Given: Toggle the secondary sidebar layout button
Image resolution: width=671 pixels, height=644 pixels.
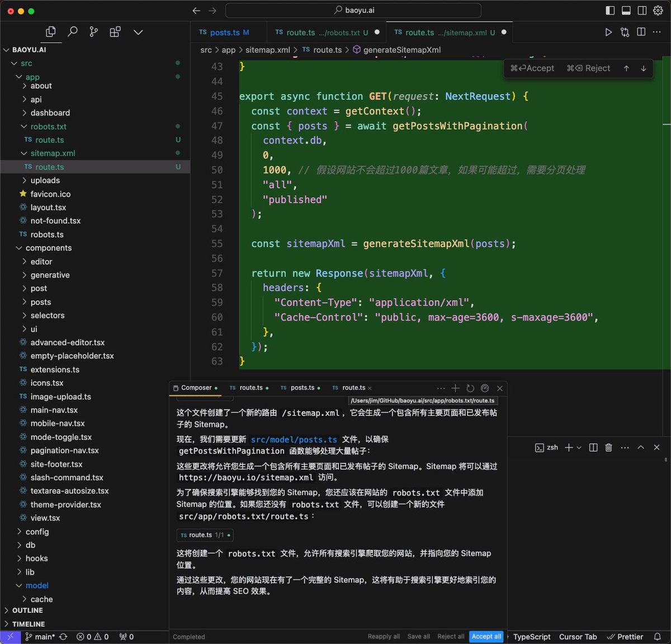Looking at the screenshot, I should (x=642, y=11).
